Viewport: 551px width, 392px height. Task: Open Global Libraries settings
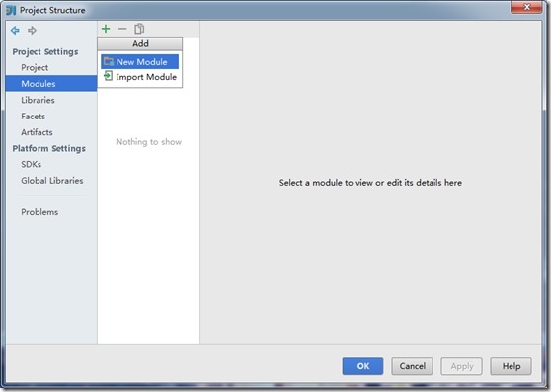52,181
